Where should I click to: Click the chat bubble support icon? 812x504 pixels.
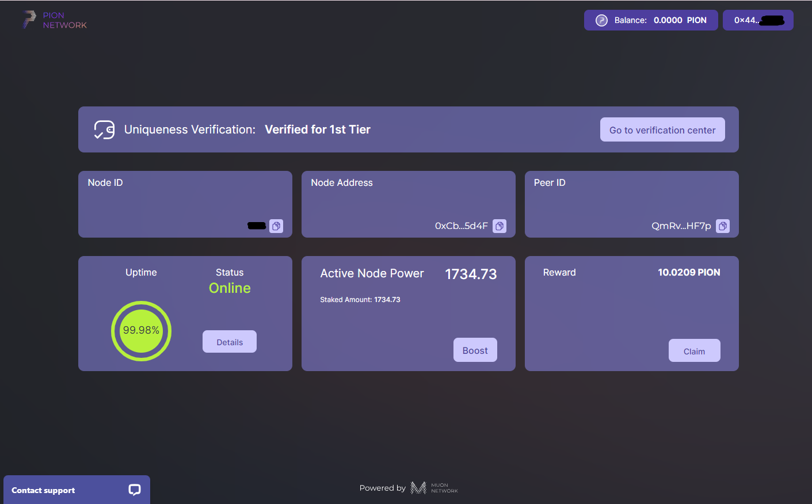point(135,490)
